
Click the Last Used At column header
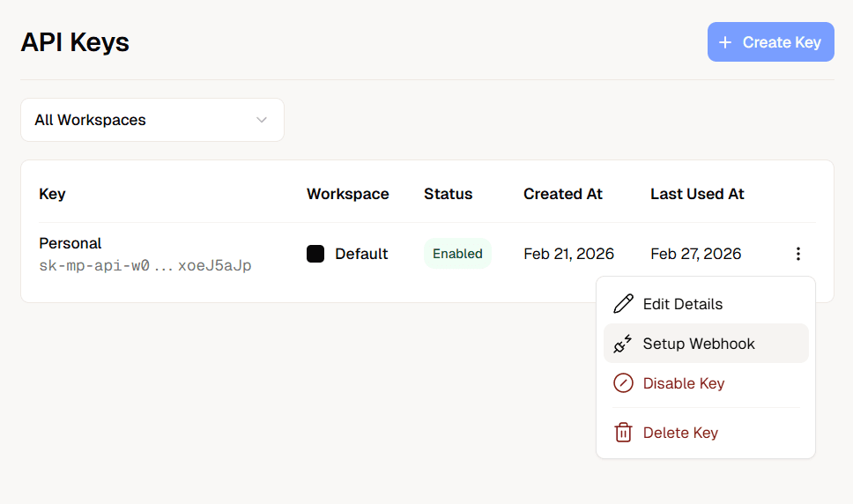697,194
